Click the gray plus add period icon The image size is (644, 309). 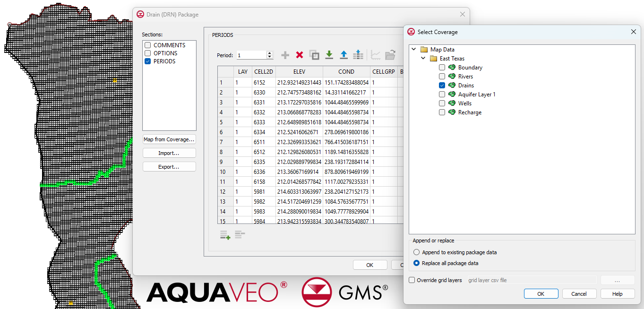click(x=285, y=55)
